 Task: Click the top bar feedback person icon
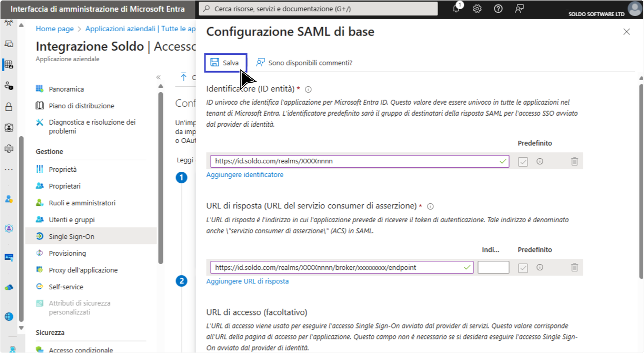tap(519, 9)
